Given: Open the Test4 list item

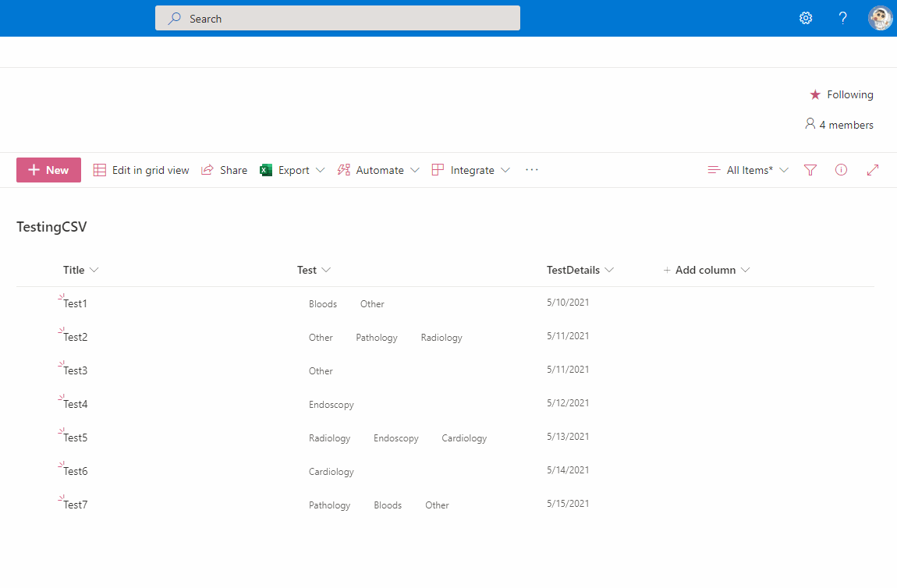Looking at the screenshot, I should pos(75,404).
